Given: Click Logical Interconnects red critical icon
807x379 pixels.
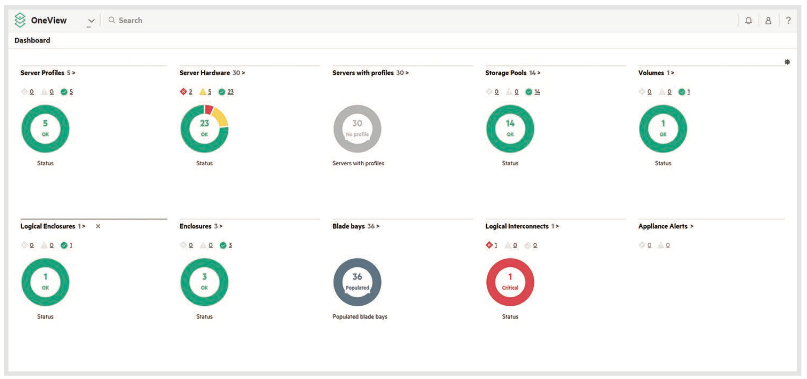Looking at the screenshot, I should 489,245.
